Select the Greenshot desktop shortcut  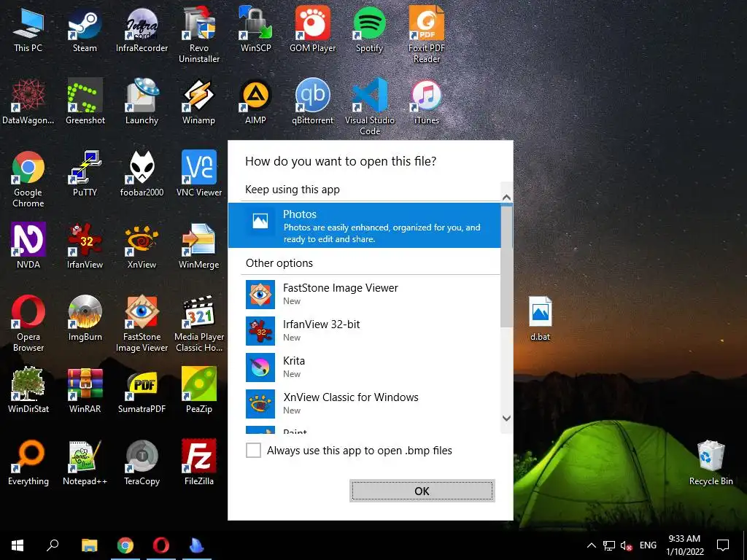(85, 102)
